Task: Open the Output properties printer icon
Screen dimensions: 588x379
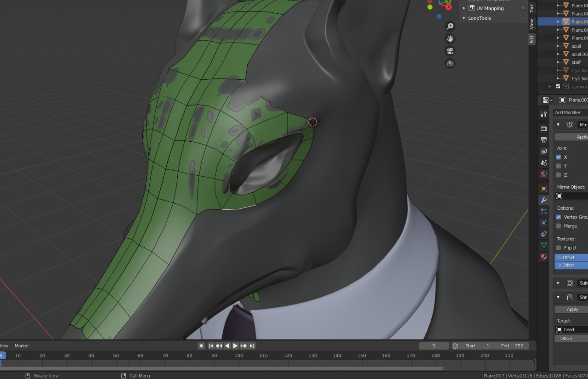Action: pos(544,140)
